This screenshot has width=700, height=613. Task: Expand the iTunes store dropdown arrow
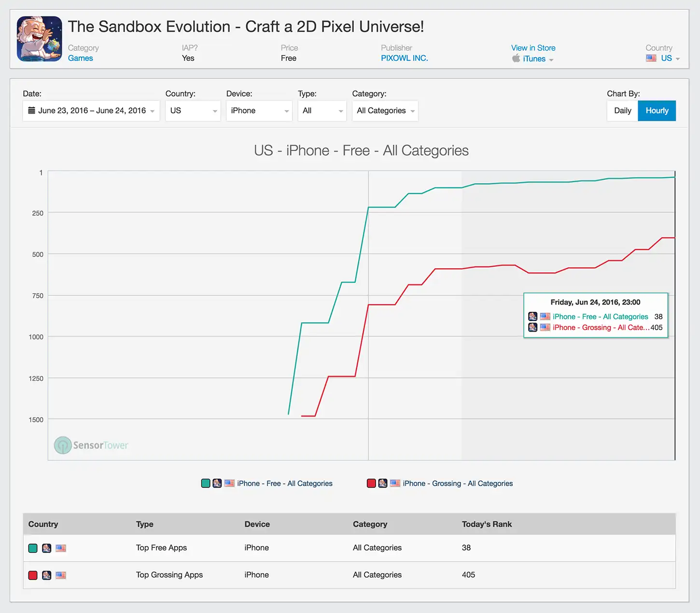[x=551, y=60]
